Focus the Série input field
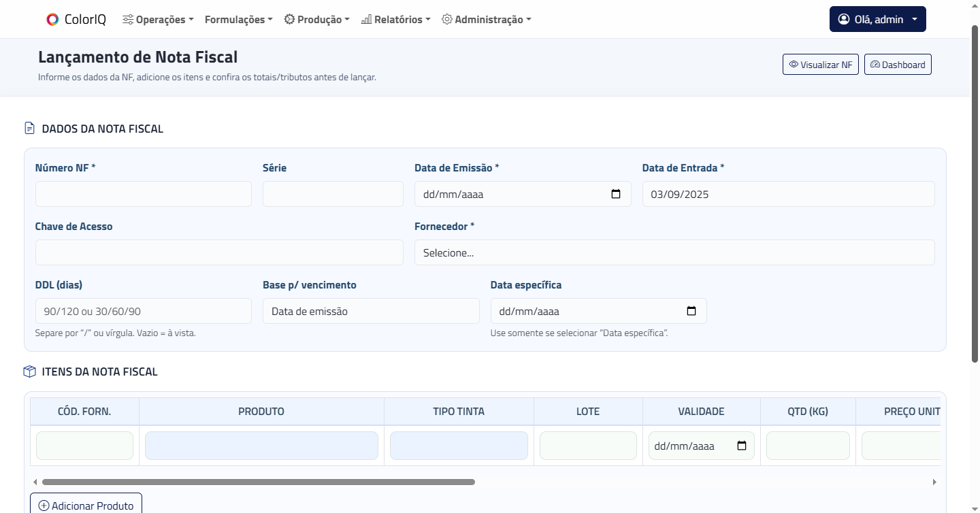This screenshot has height=513, width=980. click(x=333, y=194)
